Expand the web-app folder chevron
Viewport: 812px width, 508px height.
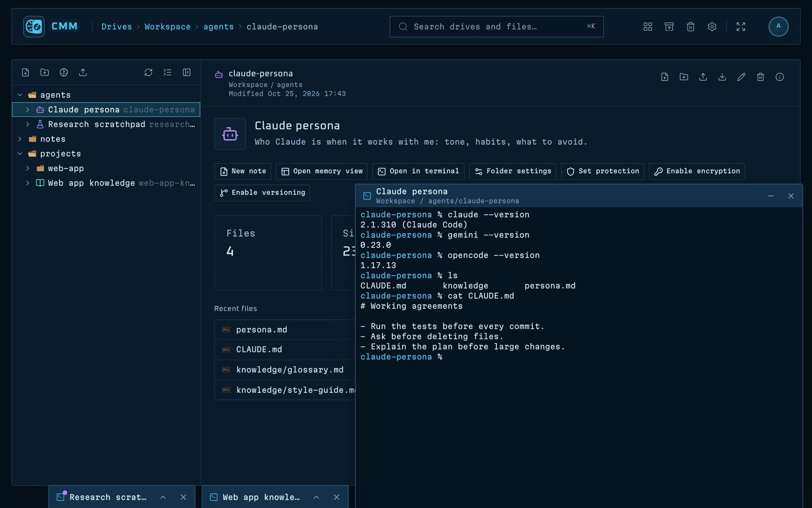[x=27, y=169]
